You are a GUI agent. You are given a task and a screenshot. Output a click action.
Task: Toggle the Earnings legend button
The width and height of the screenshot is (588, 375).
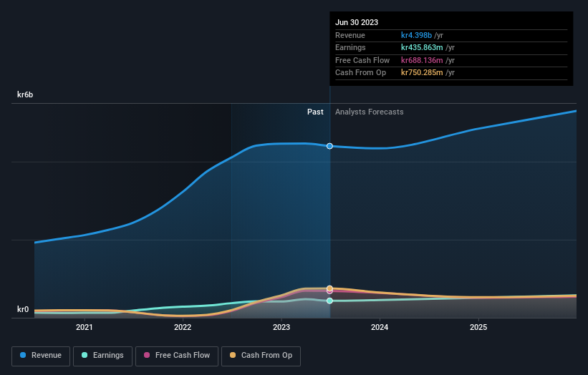click(102, 356)
